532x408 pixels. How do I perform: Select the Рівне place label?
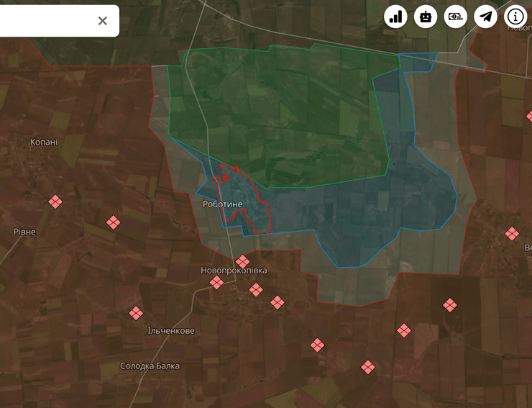(x=24, y=232)
